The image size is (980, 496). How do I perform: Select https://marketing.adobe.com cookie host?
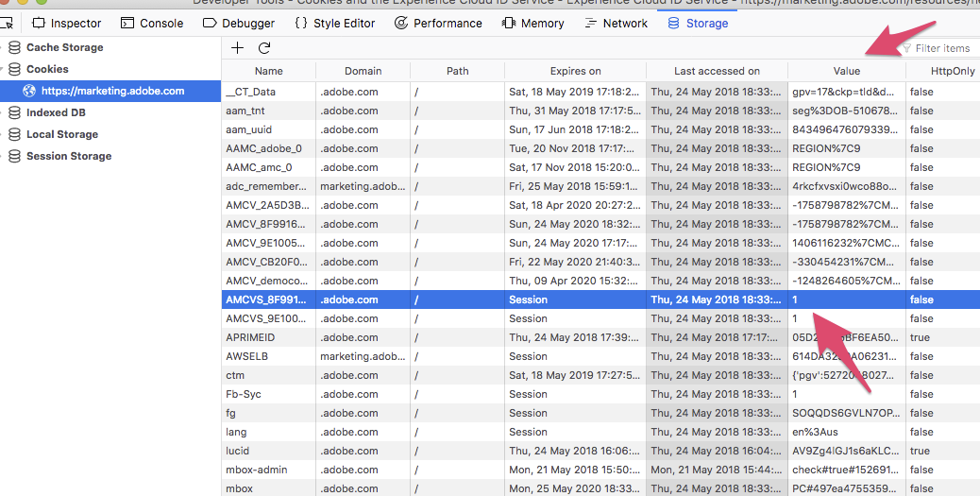pyautogui.click(x=112, y=92)
